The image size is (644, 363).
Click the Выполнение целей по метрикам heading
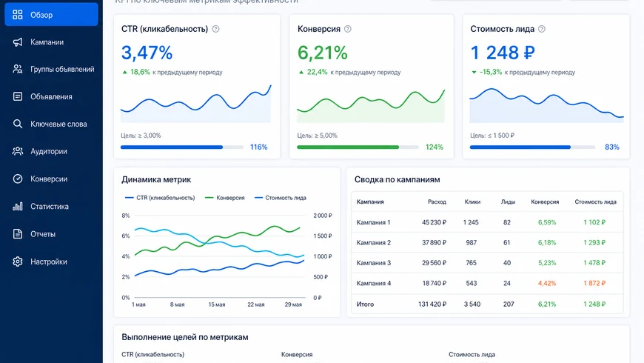pos(185,337)
